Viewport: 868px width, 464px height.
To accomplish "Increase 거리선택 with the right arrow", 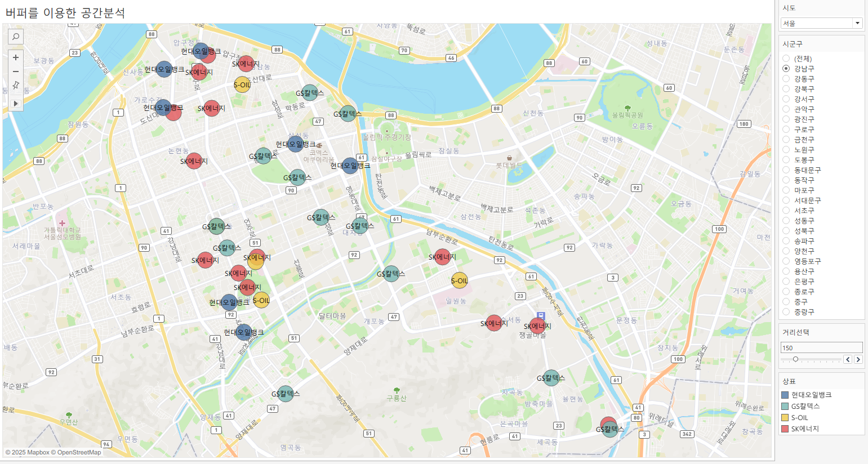I will click(858, 359).
